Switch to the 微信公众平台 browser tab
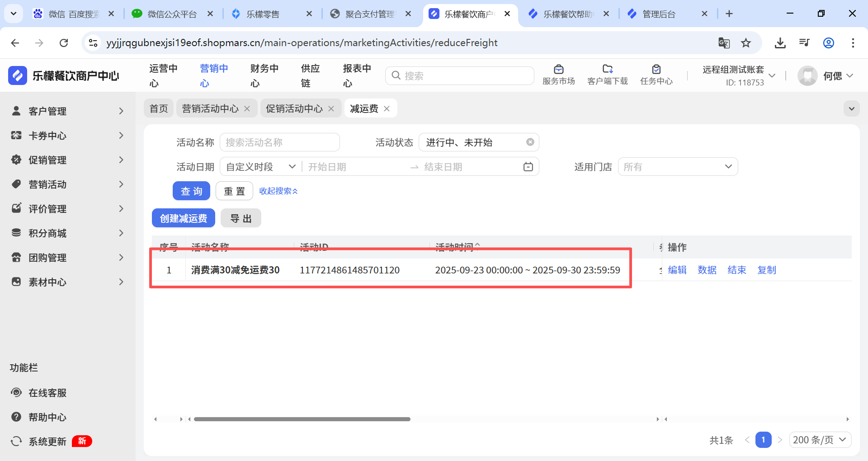Image resolution: width=868 pixels, height=461 pixels. point(172,14)
